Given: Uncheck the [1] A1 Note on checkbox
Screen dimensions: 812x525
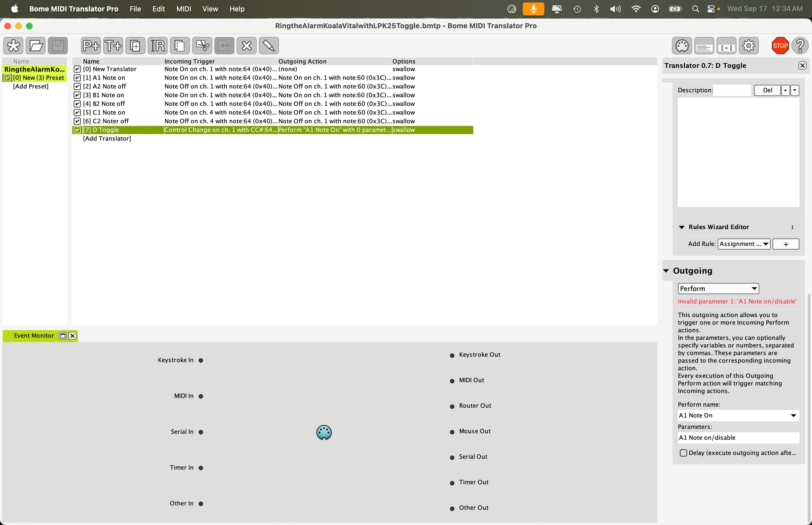Looking at the screenshot, I should [77, 78].
